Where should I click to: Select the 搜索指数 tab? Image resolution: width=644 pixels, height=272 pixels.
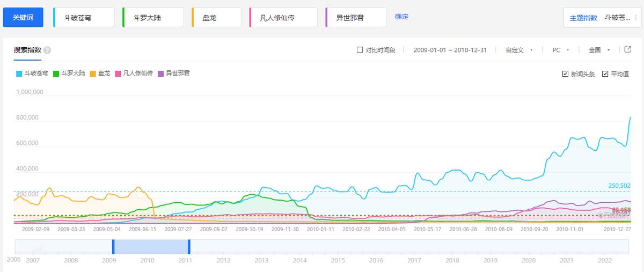pyautogui.click(x=27, y=50)
